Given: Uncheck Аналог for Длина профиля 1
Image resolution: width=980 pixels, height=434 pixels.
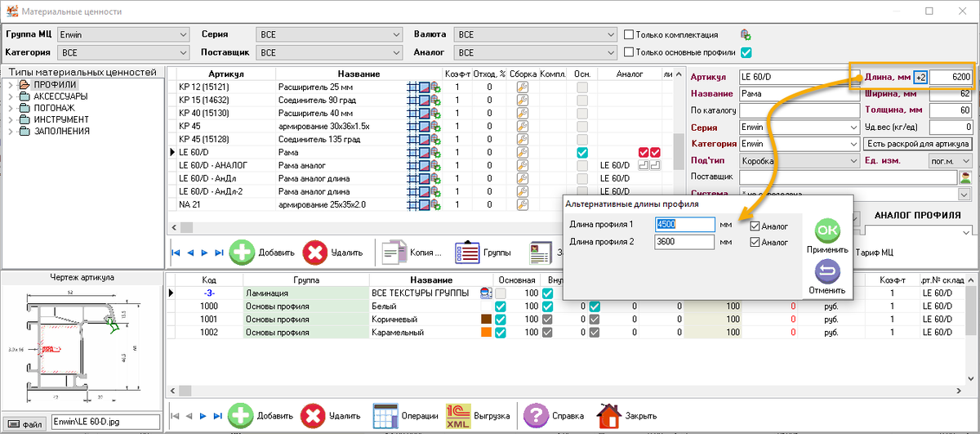Looking at the screenshot, I should (x=755, y=226).
